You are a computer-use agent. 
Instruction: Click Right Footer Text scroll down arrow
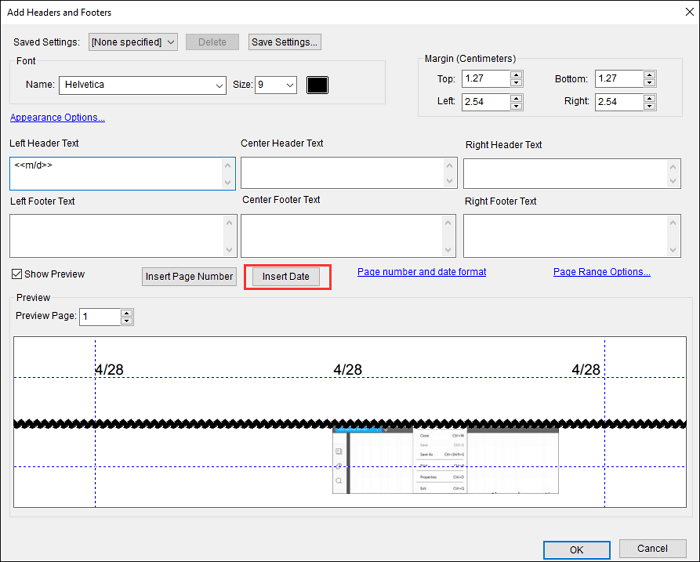click(673, 250)
